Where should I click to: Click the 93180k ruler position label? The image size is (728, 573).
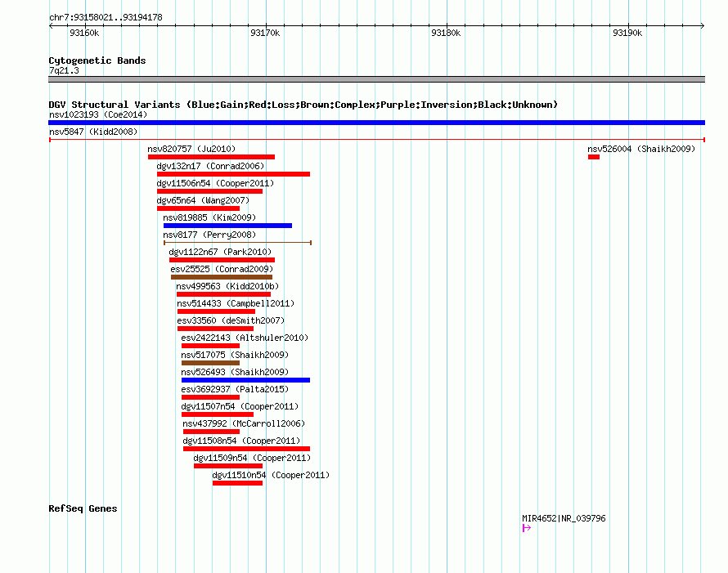click(446, 33)
